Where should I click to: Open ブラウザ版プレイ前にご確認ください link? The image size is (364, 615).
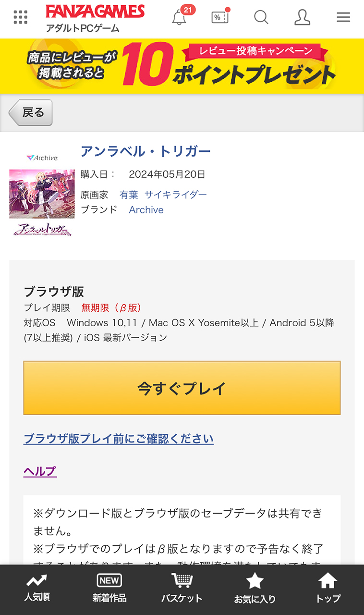tap(119, 439)
